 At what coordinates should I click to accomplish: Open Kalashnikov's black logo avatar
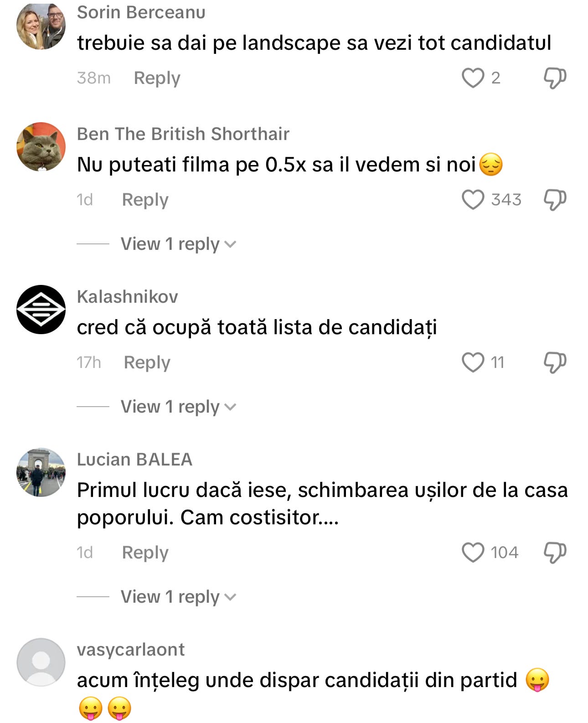(x=41, y=310)
